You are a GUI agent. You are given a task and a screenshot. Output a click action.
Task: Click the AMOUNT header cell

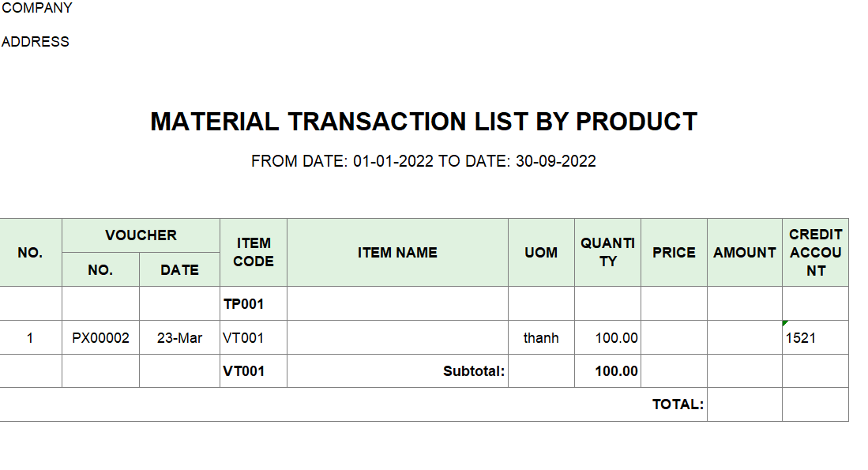tap(745, 253)
